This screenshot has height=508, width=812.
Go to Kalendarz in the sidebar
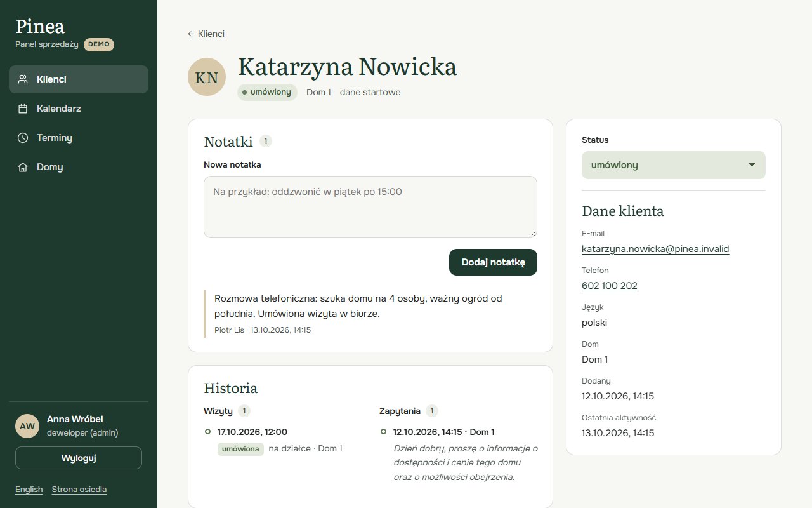[79, 109]
